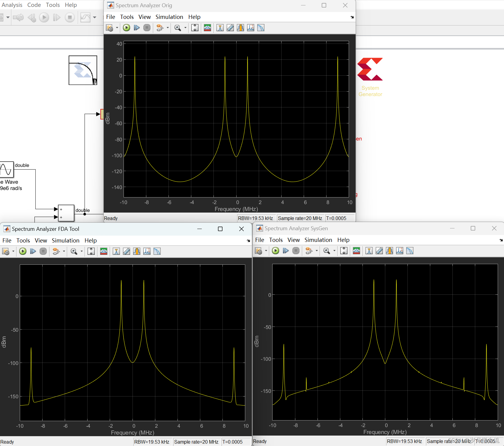Toggle Channel Measurements in Orig analyzer
504x446 pixels.
240,28
